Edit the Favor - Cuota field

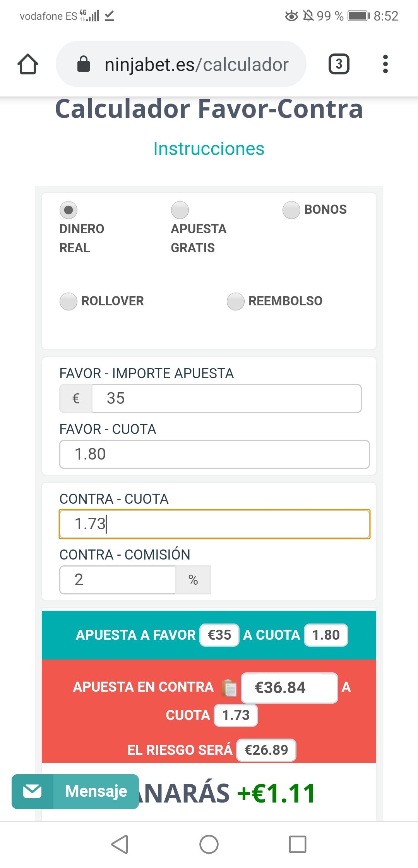(x=214, y=454)
